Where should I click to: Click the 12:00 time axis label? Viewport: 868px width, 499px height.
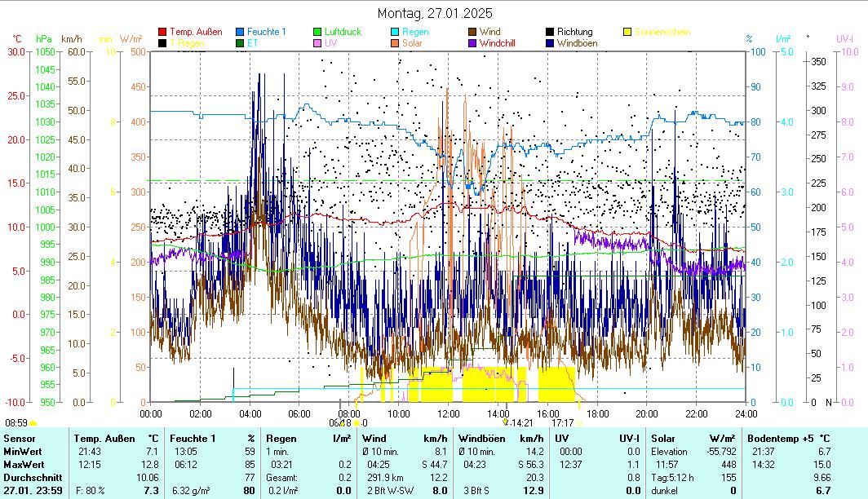[x=449, y=413]
